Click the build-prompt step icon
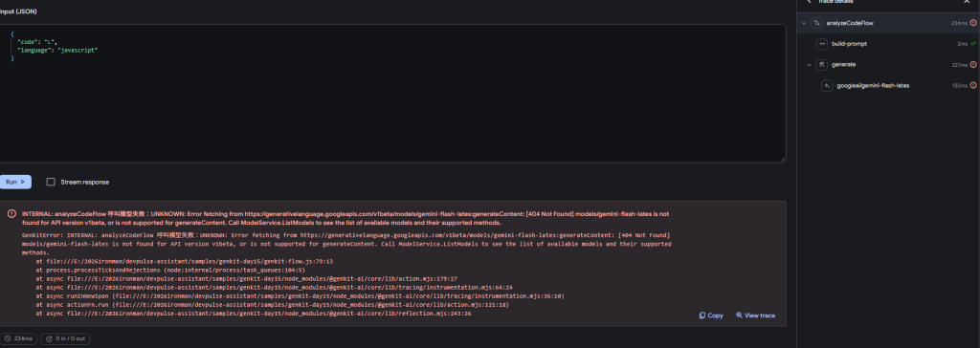This screenshot has width=980, height=348. tap(822, 44)
